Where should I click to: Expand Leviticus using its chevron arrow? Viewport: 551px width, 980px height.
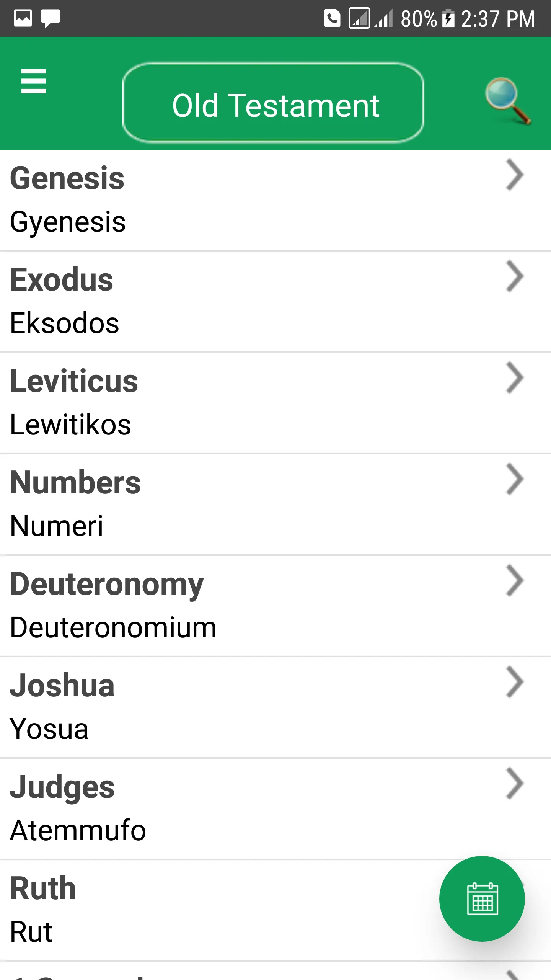515,377
